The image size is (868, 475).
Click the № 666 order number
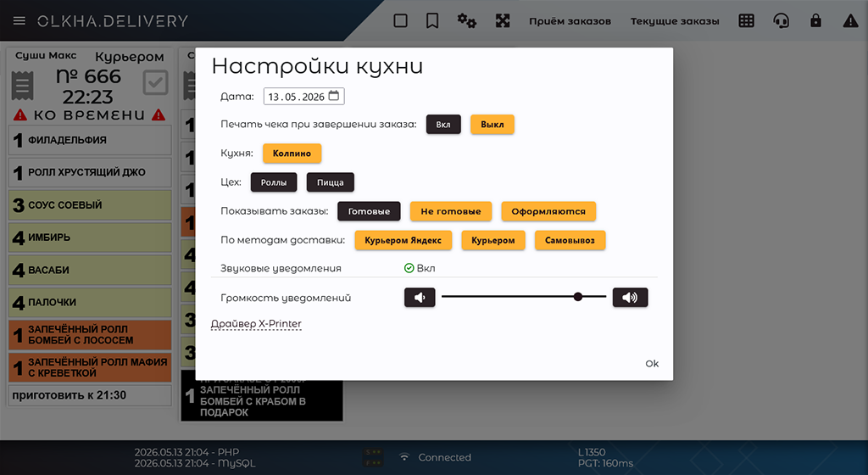point(88,75)
